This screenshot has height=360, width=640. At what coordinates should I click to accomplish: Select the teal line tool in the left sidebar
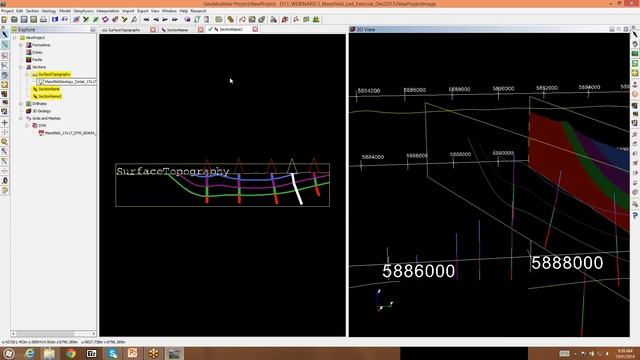(x=4, y=44)
